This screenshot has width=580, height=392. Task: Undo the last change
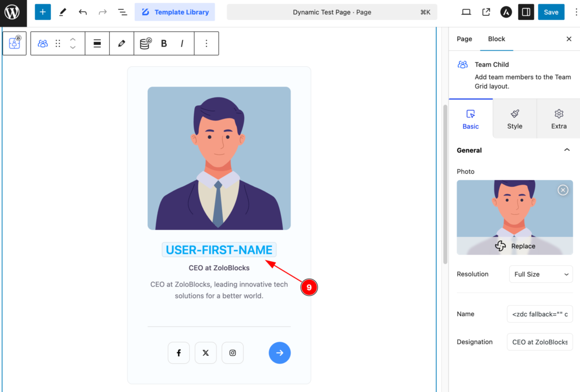click(x=83, y=12)
